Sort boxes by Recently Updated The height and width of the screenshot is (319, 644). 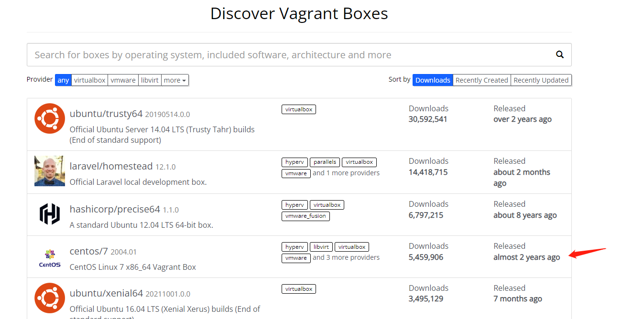[x=541, y=80]
